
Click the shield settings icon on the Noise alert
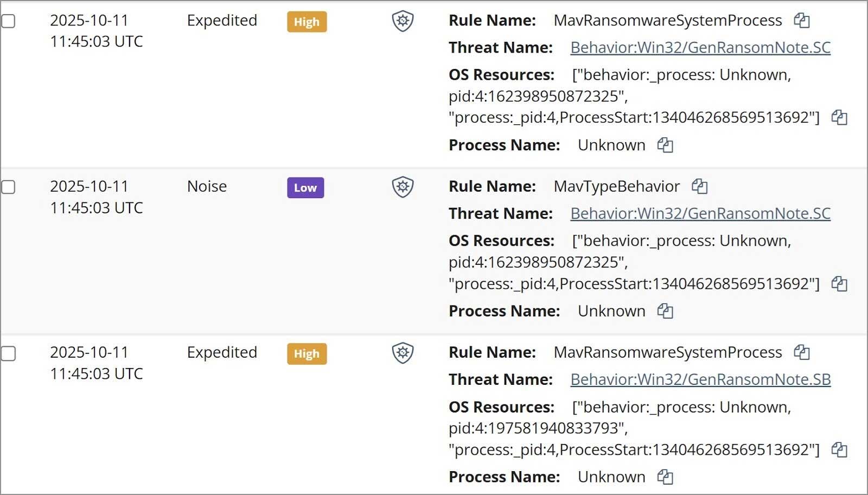(x=402, y=188)
